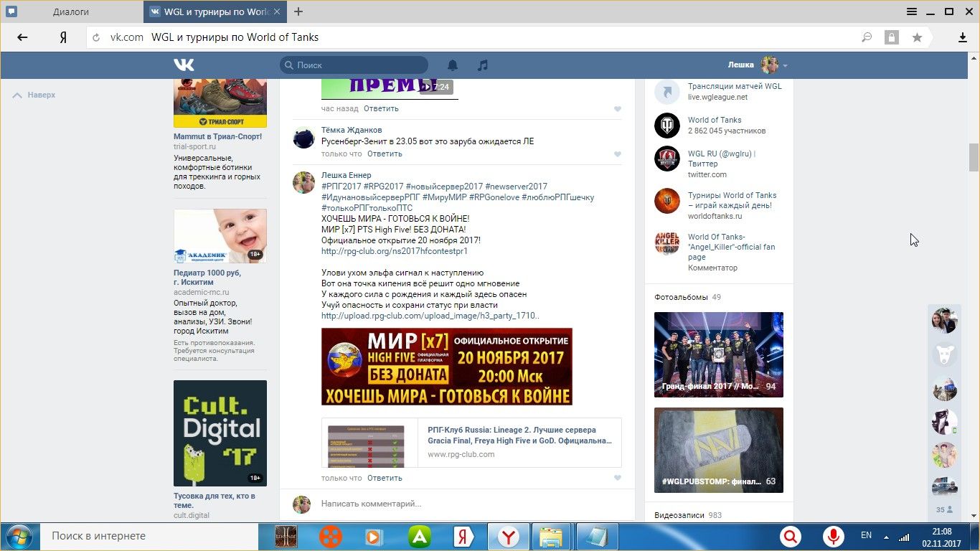Viewport: 980px width, 551px height.
Task: Click the page vertical scrollbar thumb
Action: point(974,157)
